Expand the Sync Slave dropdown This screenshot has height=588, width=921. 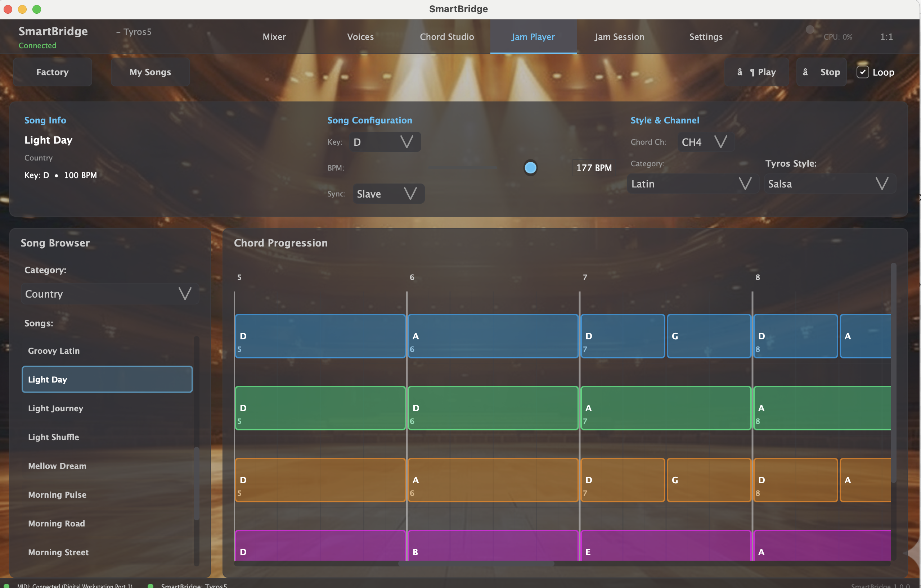pos(410,194)
